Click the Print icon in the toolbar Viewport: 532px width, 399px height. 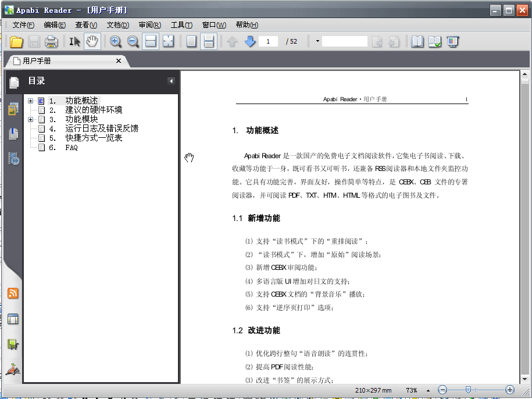pyautogui.click(x=51, y=41)
